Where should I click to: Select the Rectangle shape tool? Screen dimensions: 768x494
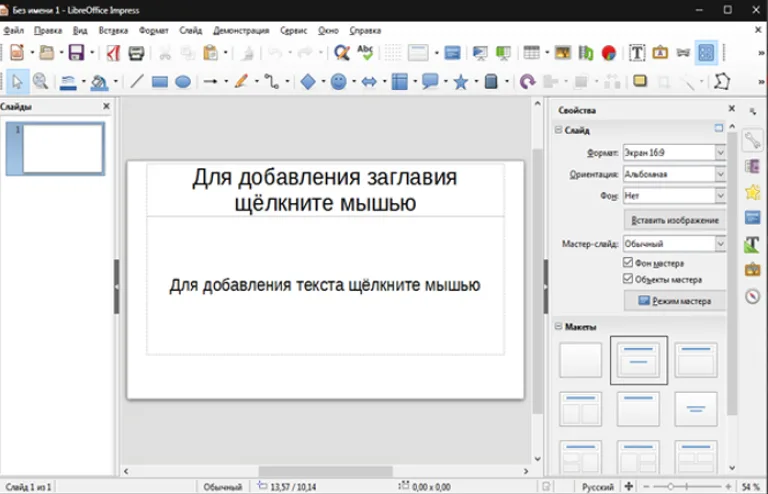tap(160, 82)
